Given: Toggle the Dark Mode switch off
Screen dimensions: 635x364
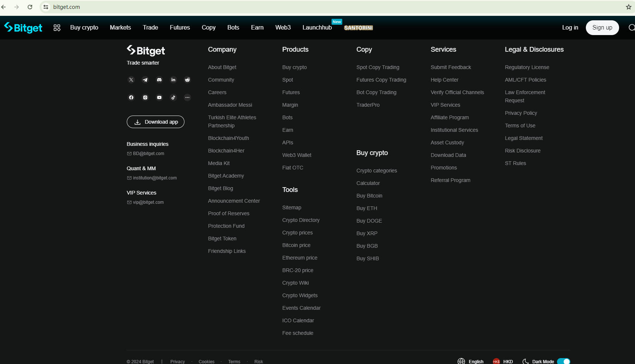Looking at the screenshot, I should coord(563,361).
